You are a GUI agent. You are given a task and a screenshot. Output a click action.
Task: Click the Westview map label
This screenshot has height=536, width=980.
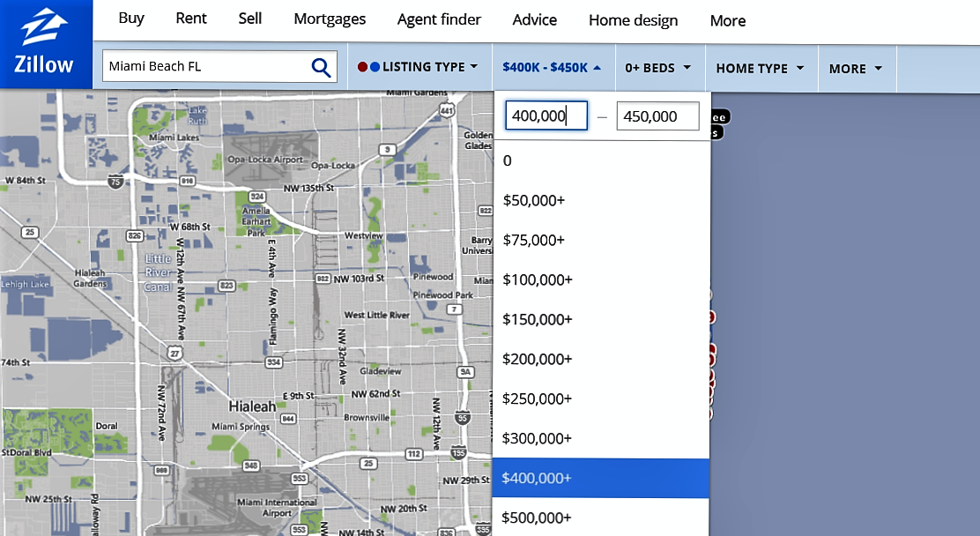(x=364, y=235)
